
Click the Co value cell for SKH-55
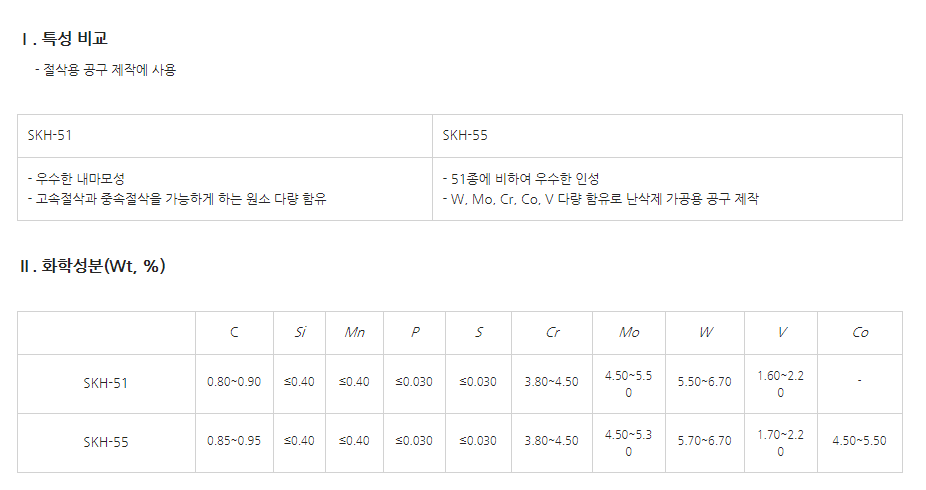pyautogui.click(x=860, y=441)
